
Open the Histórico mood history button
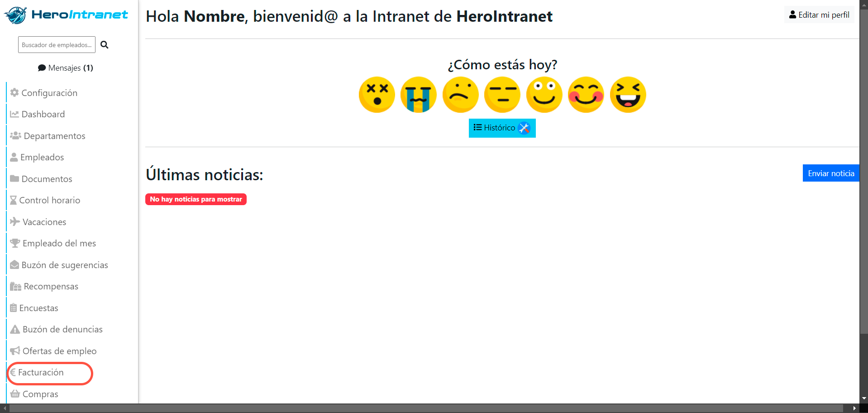502,128
